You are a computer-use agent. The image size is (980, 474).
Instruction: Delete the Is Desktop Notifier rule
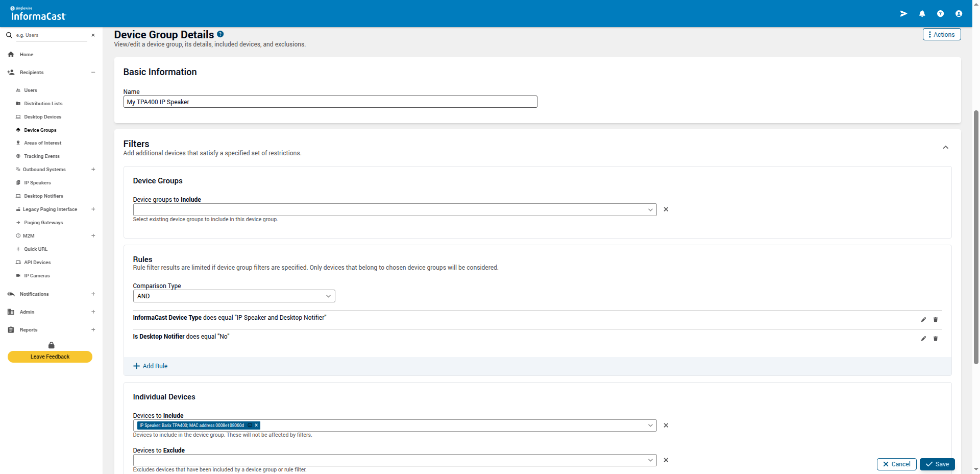(936, 339)
